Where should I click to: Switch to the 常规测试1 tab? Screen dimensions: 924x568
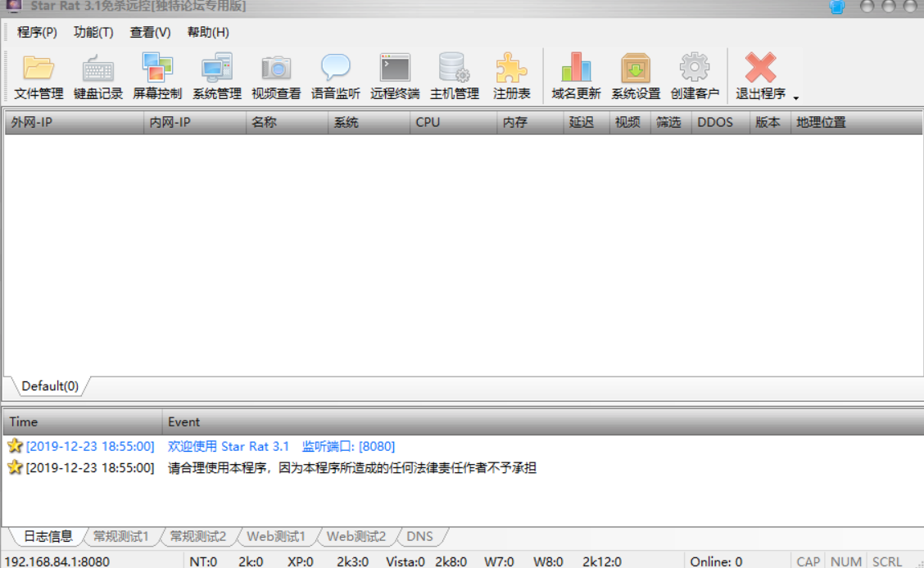120,536
